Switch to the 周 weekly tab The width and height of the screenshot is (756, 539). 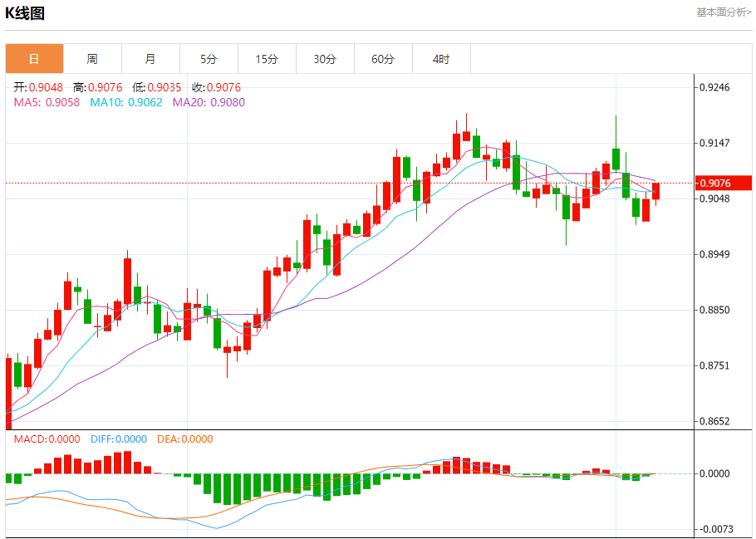coord(92,59)
